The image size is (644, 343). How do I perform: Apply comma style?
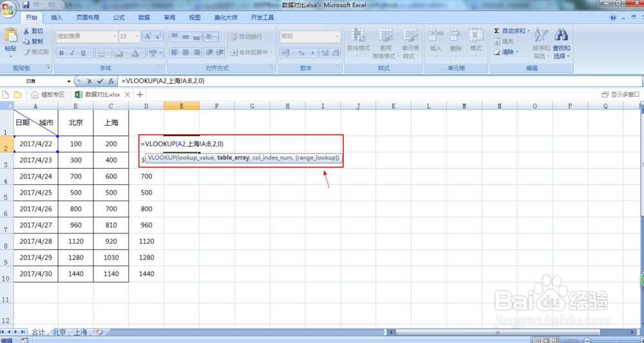(312, 53)
